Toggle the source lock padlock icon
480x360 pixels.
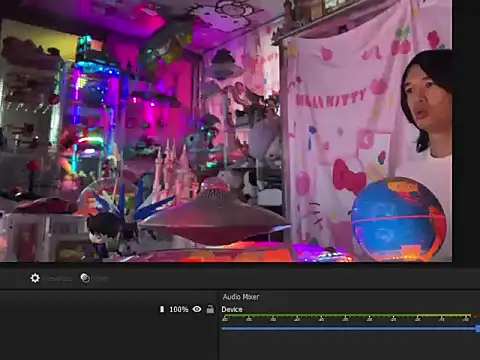point(210,309)
